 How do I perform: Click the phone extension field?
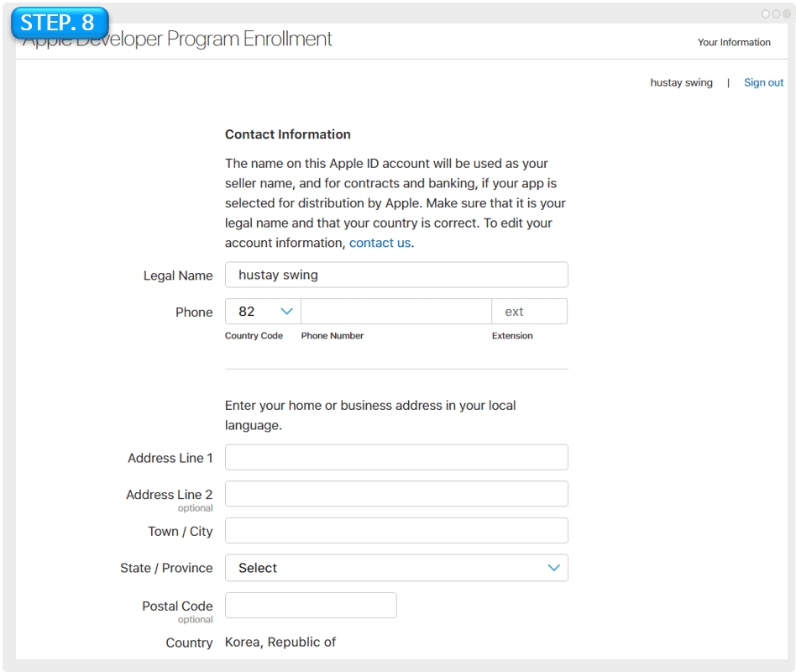pos(529,312)
